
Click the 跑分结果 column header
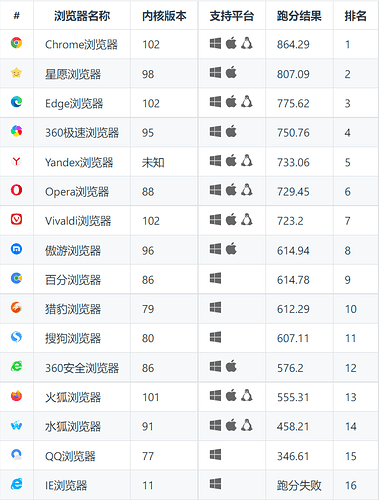click(x=299, y=16)
